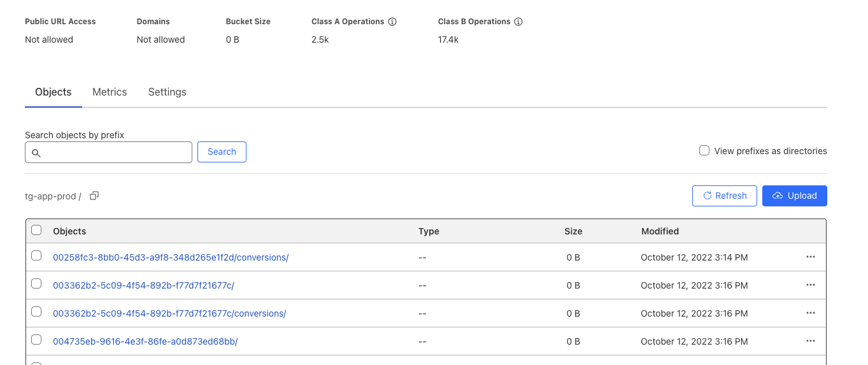868x365 pixels.
Task: Check the 004735eb-9616 object row checkbox
Action: pos(36,340)
